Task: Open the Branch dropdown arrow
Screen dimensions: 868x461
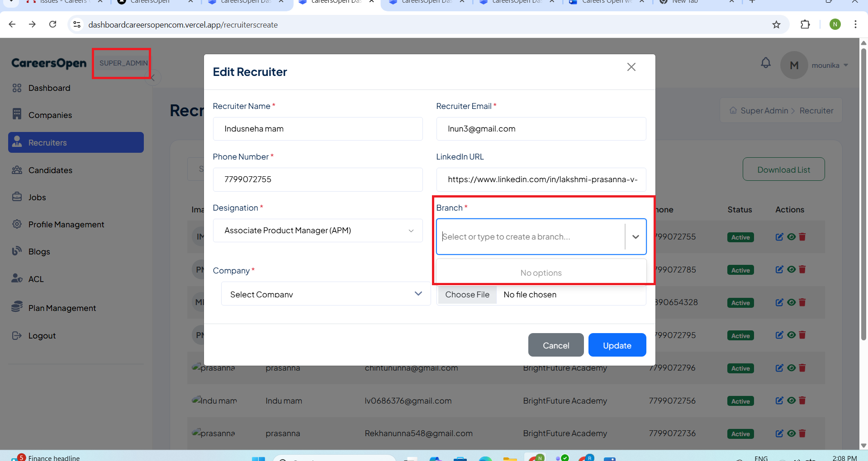Action: (x=635, y=237)
